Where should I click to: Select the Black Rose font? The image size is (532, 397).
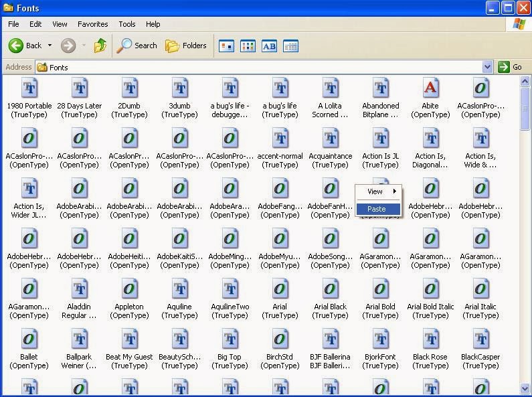(x=430, y=349)
